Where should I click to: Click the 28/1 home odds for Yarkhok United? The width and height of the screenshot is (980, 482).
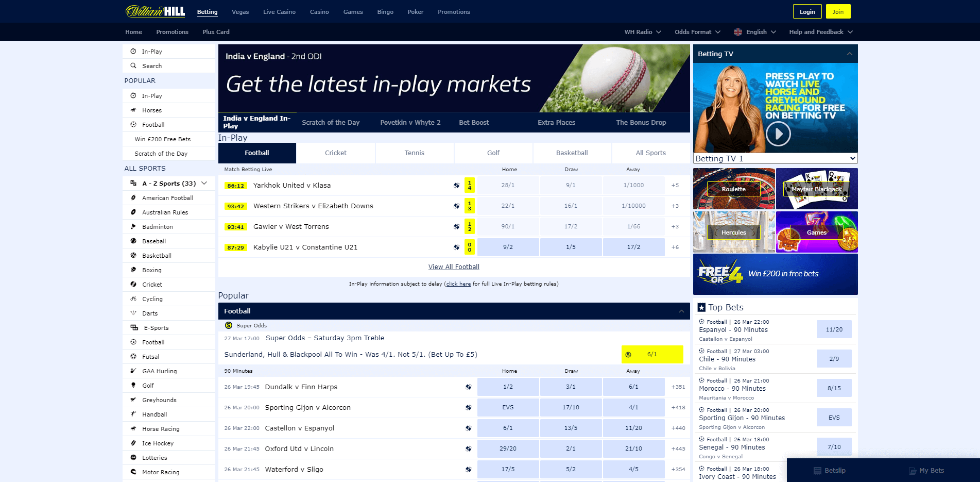(x=508, y=185)
